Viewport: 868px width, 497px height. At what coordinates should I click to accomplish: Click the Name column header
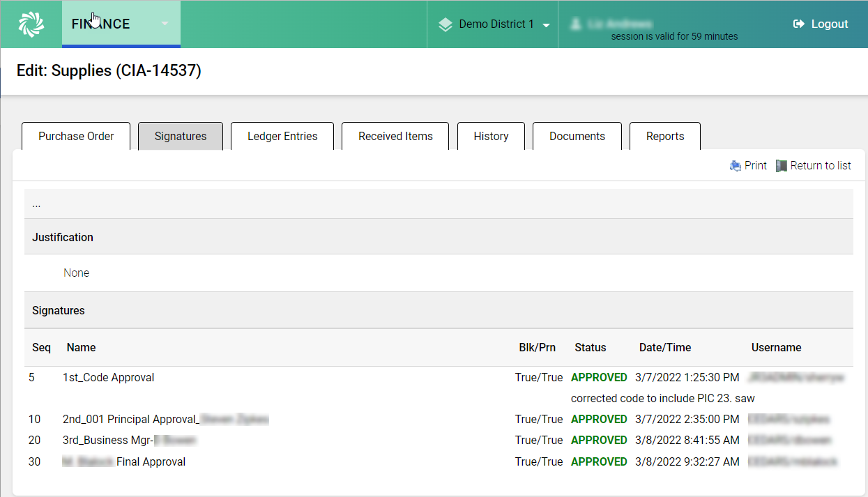(82, 347)
